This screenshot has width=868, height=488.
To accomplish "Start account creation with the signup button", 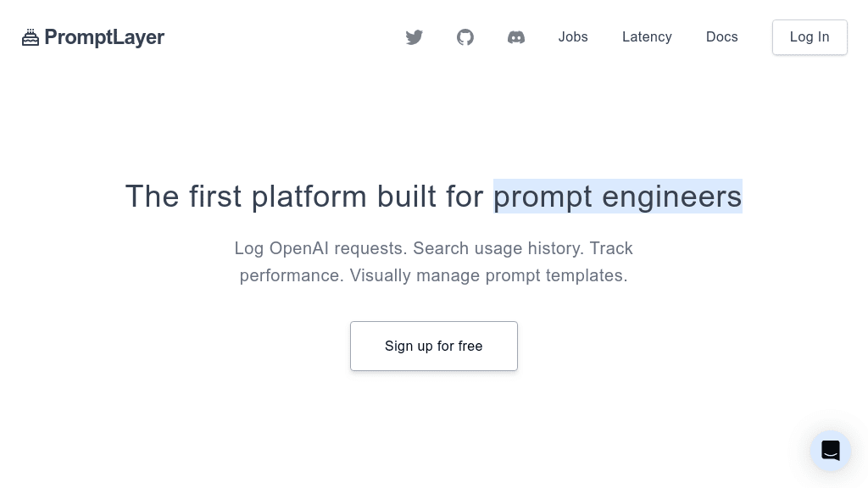I will click(x=433, y=346).
